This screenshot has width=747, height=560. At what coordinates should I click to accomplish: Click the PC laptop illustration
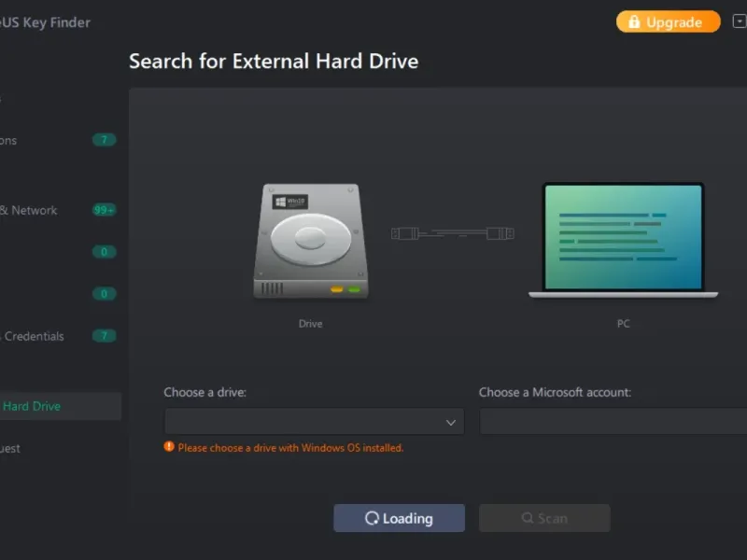tap(623, 240)
